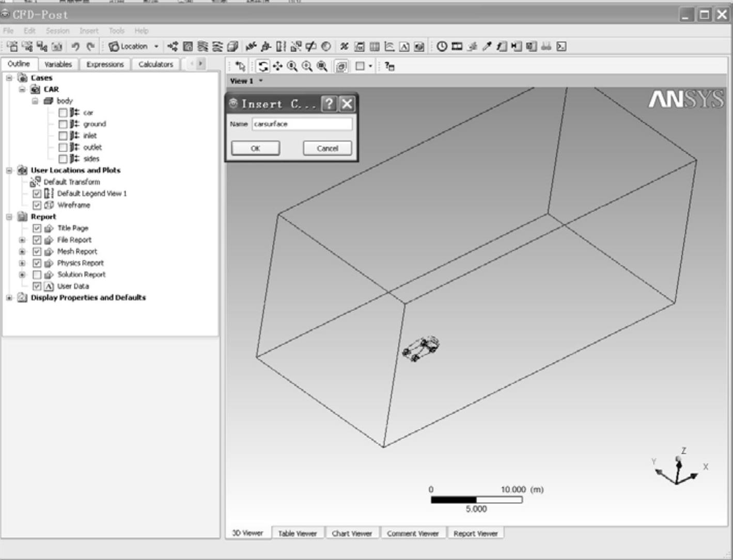
Task: Click the Fit View icon
Action: (322, 66)
